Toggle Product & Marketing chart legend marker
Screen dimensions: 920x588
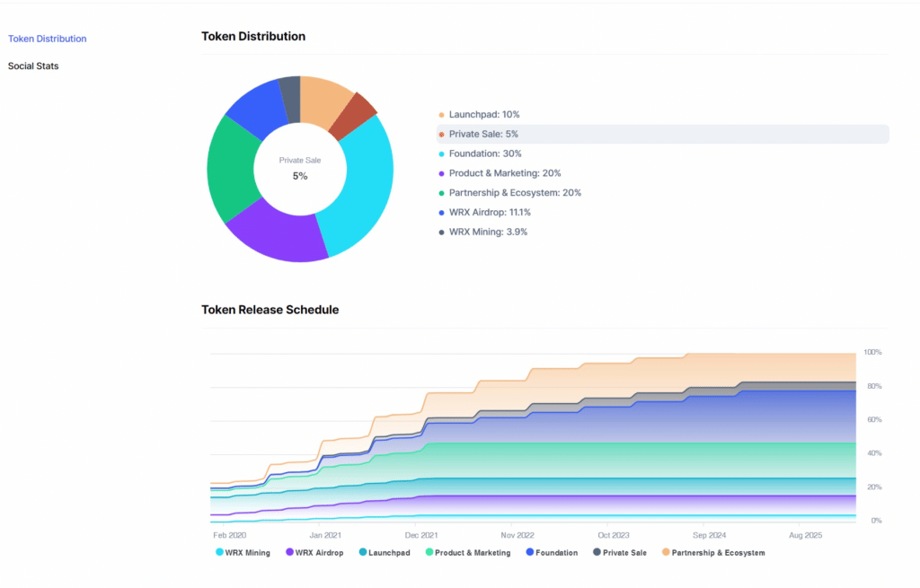[430, 553]
